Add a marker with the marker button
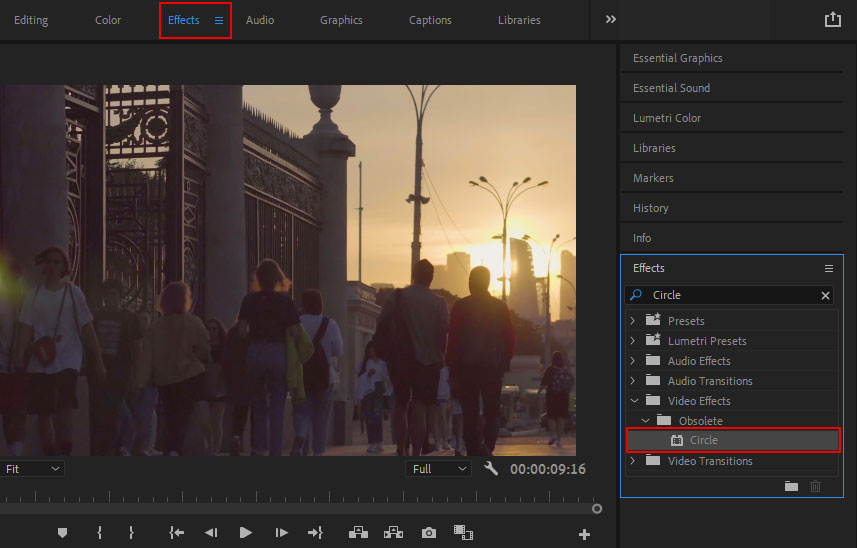 point(62,533)
